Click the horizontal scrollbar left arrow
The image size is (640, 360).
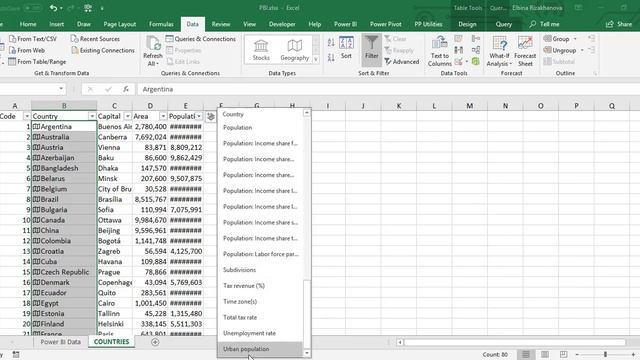pyautogui.click(x=400, y=342)
